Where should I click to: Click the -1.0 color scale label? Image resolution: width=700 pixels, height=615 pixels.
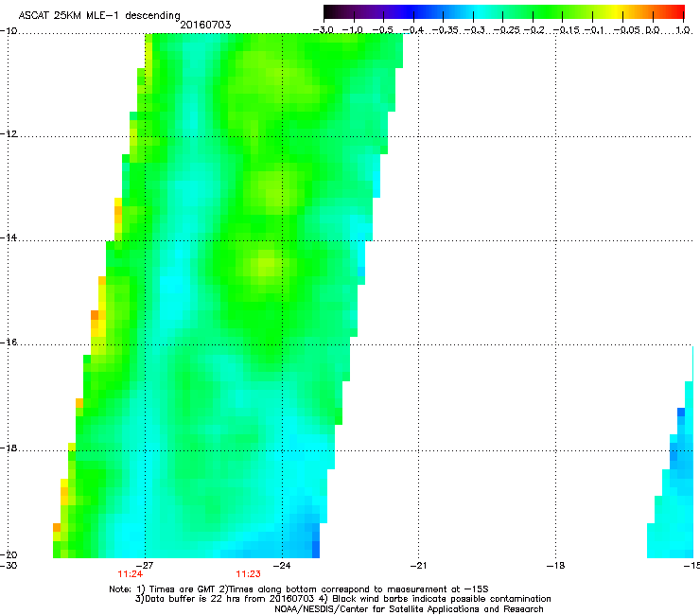pos(353,30)
